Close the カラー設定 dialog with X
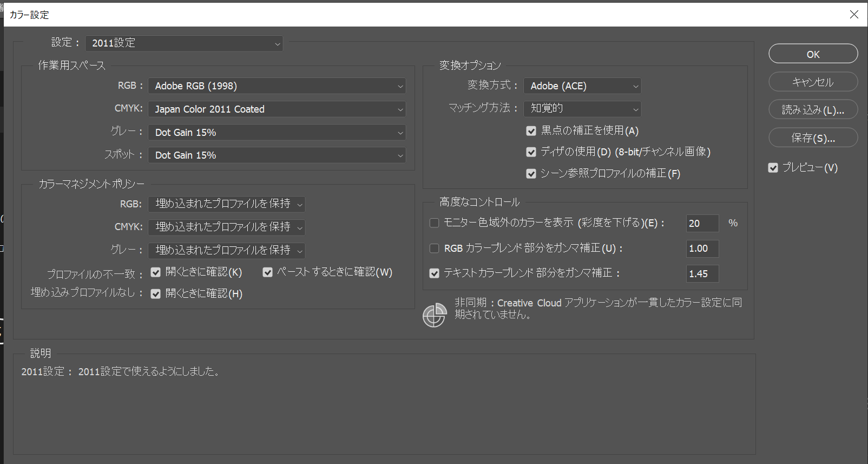The height and width of the screenshot is (464, 868). (x=854, y=15)
